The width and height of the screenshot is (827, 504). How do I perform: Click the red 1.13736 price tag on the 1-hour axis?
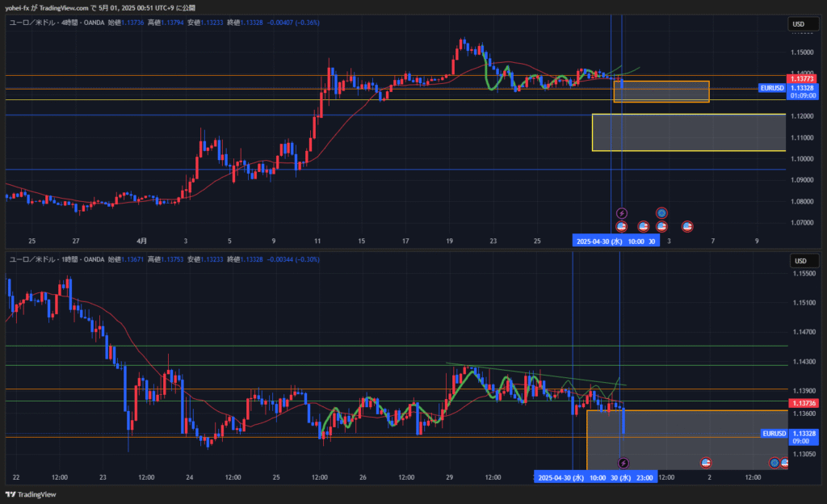[x=803, y=403]
